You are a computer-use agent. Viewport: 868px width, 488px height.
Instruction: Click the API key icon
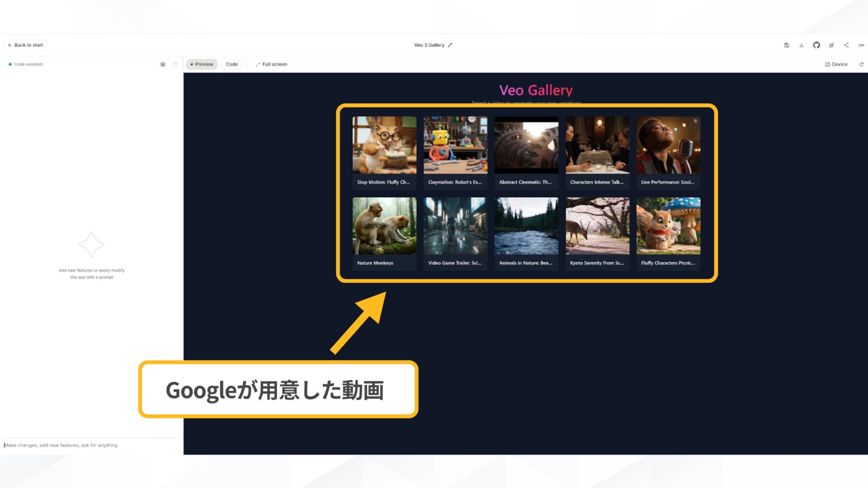pos(862,45)
